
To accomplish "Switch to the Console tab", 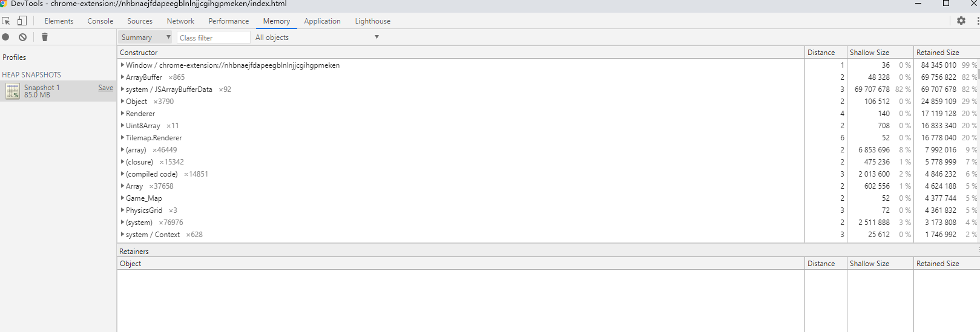I will pyautogui.click(x=100, y=21).
